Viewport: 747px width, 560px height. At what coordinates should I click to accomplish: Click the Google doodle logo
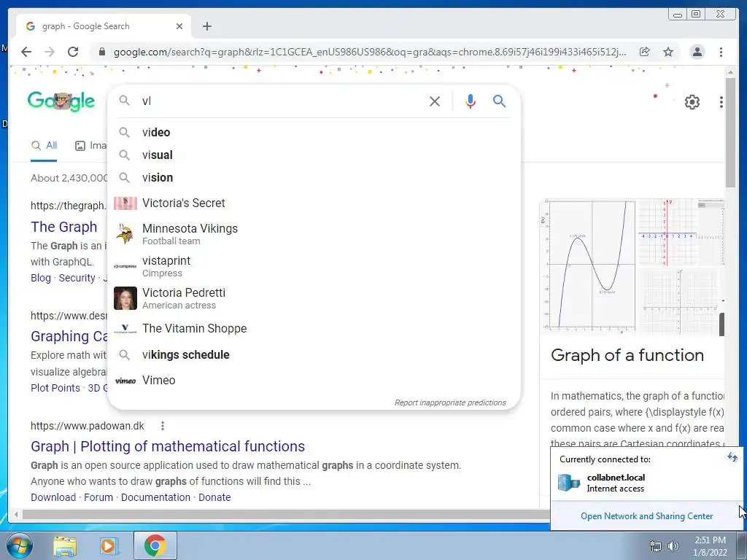(61, 101)
